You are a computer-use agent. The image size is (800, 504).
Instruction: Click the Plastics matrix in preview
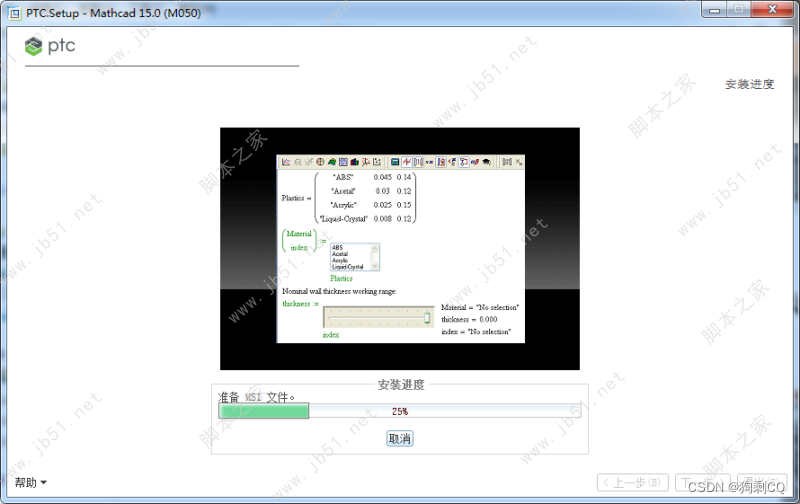[365, 197]
